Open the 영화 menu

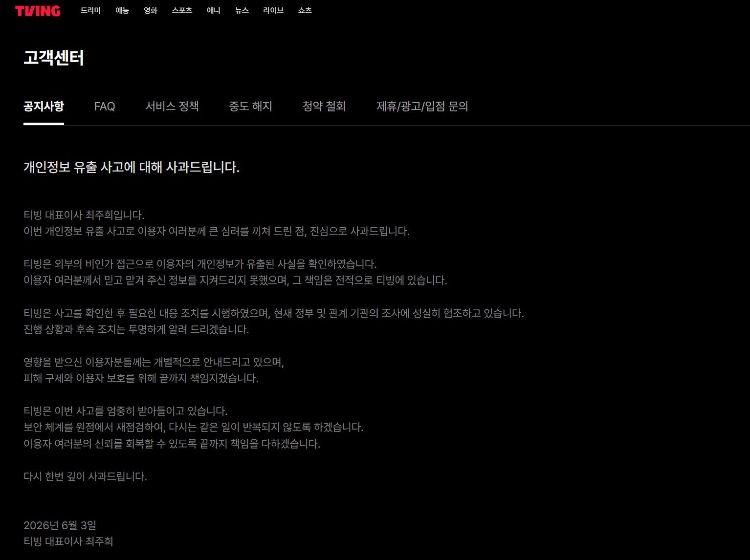[151, 10]
